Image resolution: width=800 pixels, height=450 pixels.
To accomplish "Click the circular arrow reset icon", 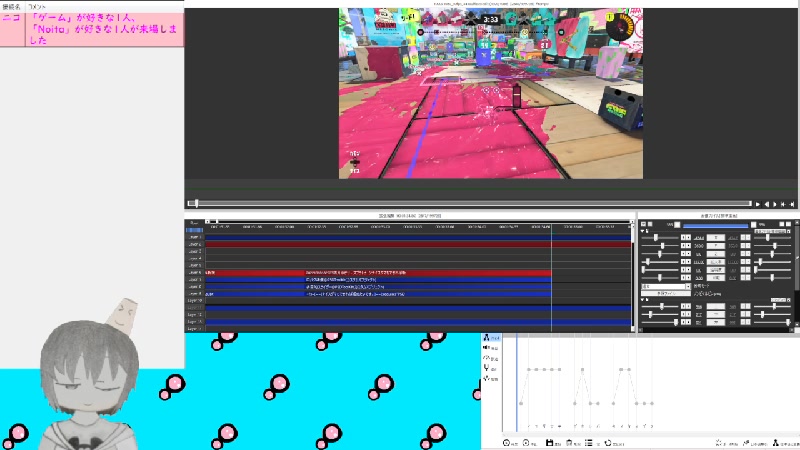I will (608, 442).
